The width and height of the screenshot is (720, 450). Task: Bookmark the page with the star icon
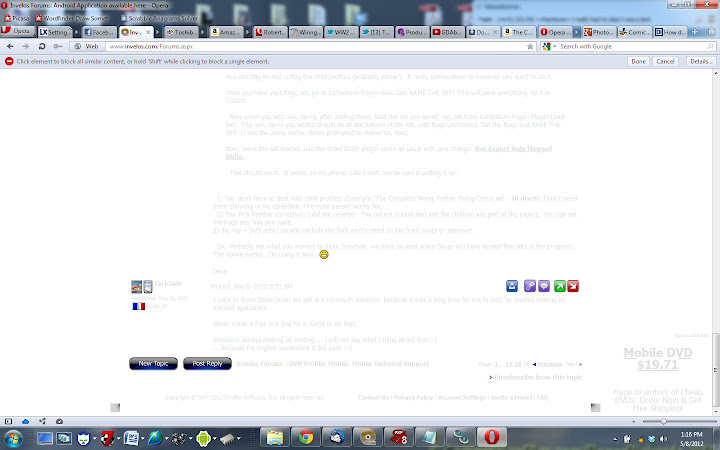click(x=530, y=46)
